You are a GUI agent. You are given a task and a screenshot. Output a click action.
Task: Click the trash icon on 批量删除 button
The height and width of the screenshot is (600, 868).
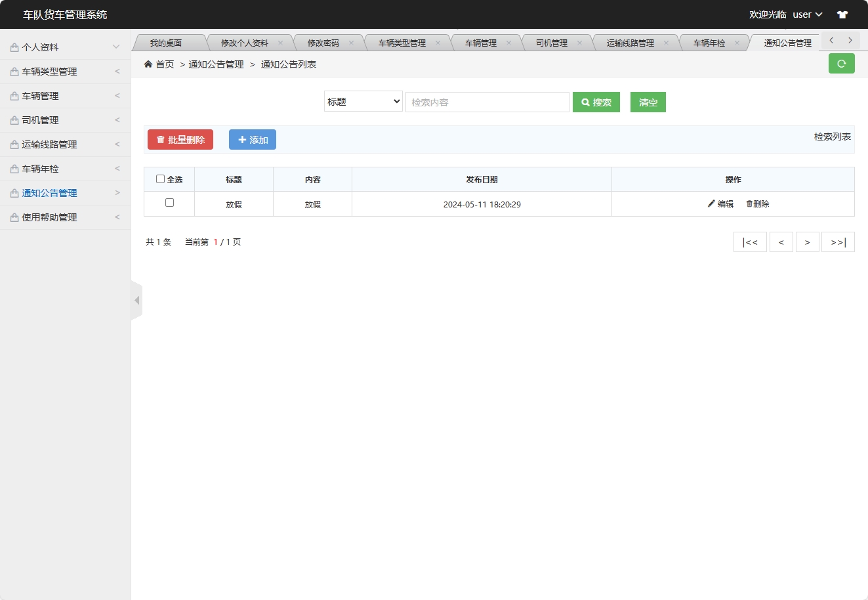click(x=161, y=139)
